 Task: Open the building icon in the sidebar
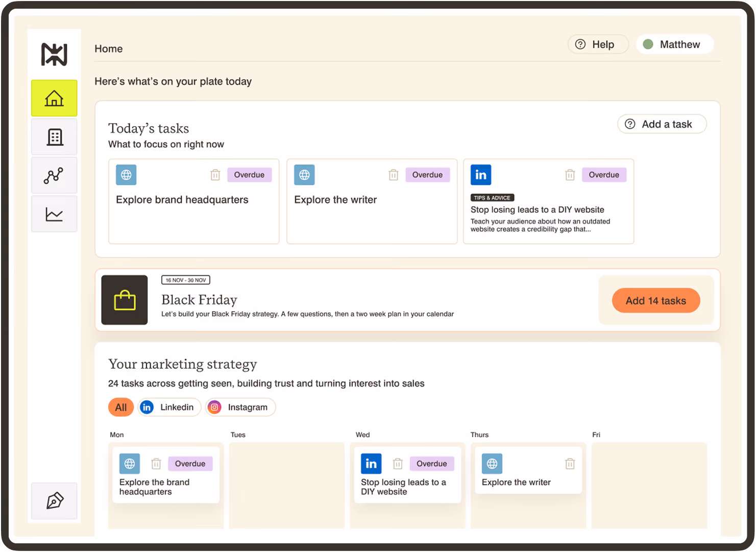(x=54, y=137)
